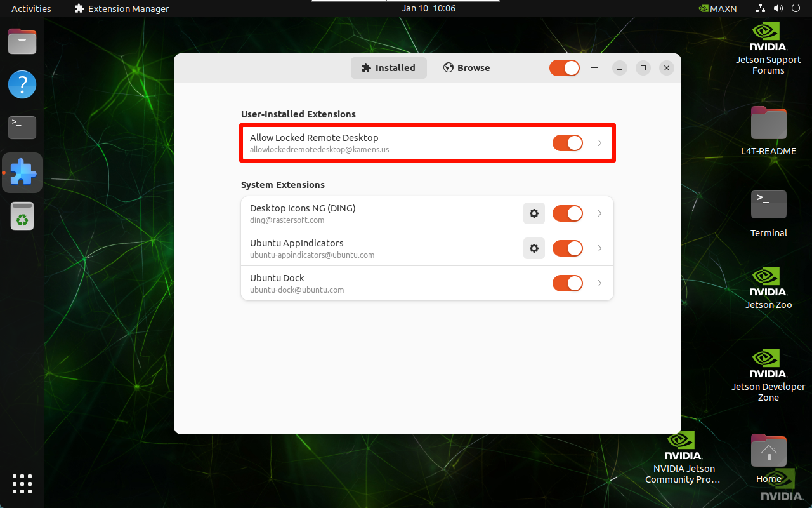
Task: Select the Extension Manager icon in dock
Action: [x=22, y=172]
